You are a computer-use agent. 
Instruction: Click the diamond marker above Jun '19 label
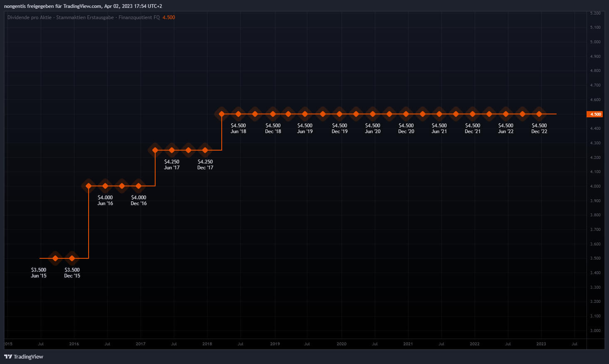305,114
